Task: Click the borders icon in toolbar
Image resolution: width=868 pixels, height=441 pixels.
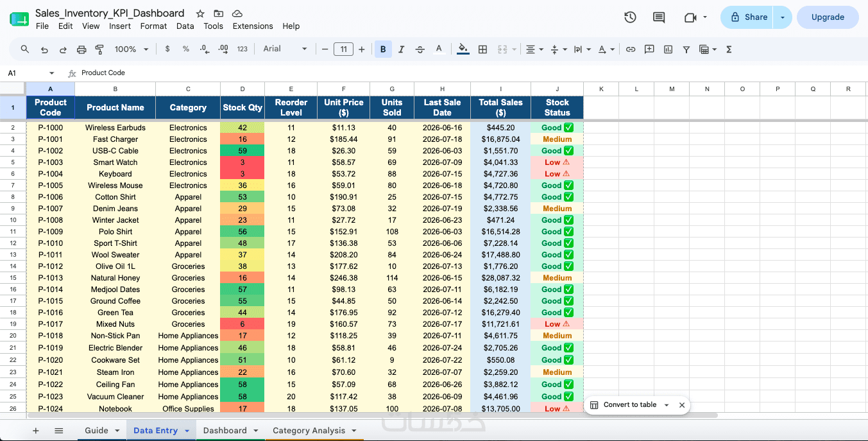Action: click(x=482, y=49)
